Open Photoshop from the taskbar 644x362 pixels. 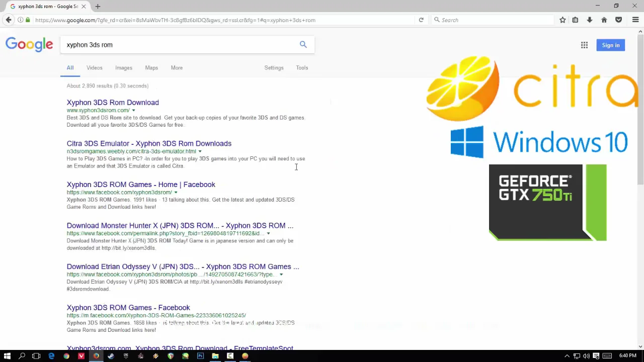200,356
